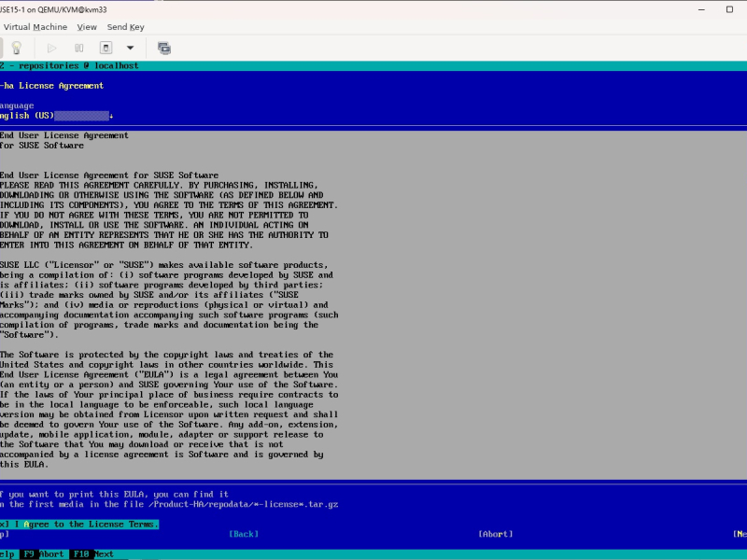Viewport: 747px width, 560px height.
Task: Click the lightbulb details icon in toolbar
Action: tap(17, 49)
